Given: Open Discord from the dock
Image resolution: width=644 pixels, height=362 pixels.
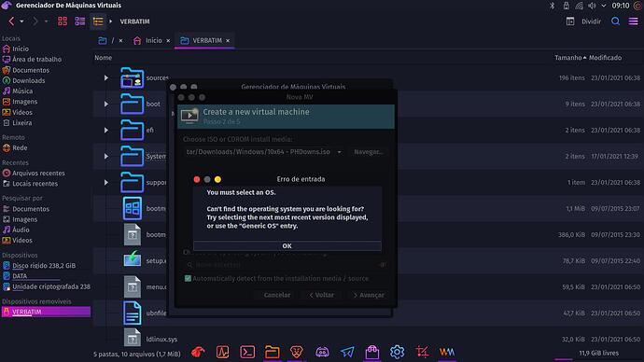Looking at the screenshot, I should [x=322, y=352].
